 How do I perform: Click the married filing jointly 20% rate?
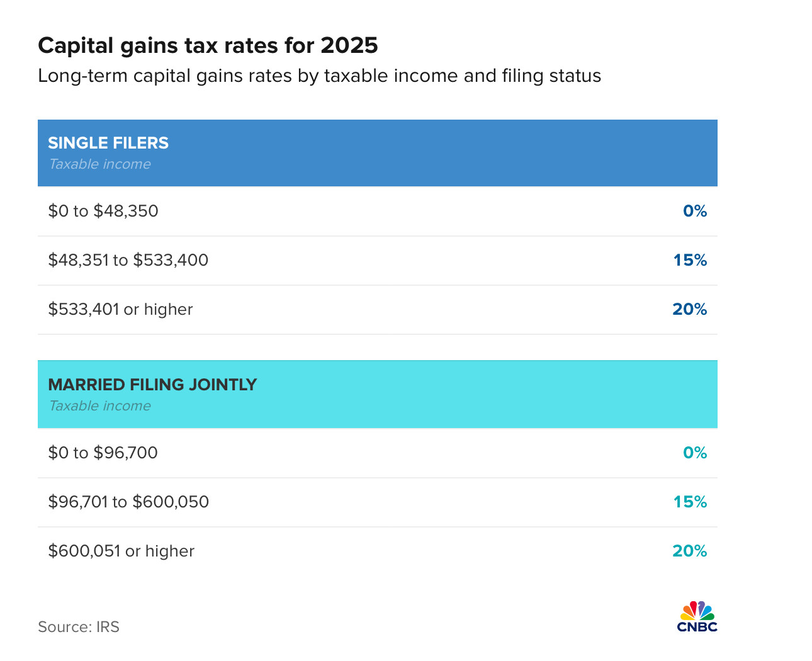[689, 551]
